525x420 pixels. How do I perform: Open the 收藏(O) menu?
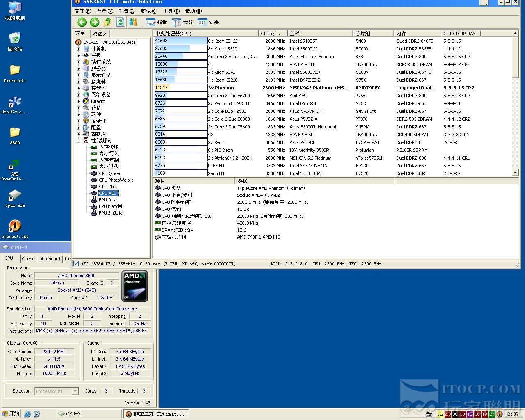149,11
